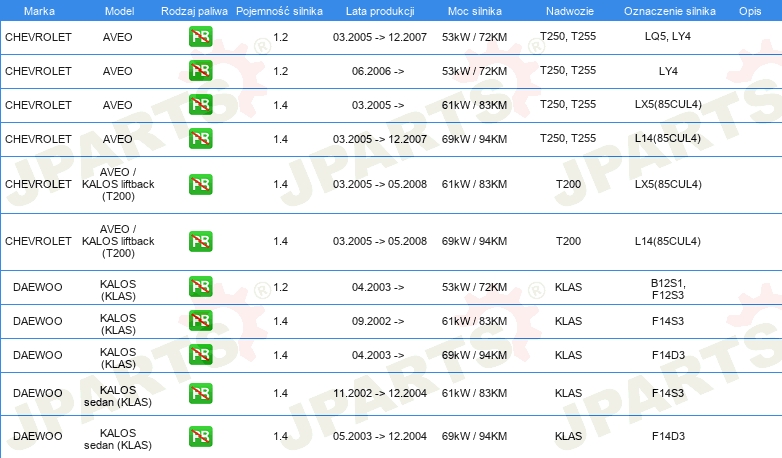
Task: Click fuel icon in DAEWOO KALOS 1.2 row
Action: point(200,286)
